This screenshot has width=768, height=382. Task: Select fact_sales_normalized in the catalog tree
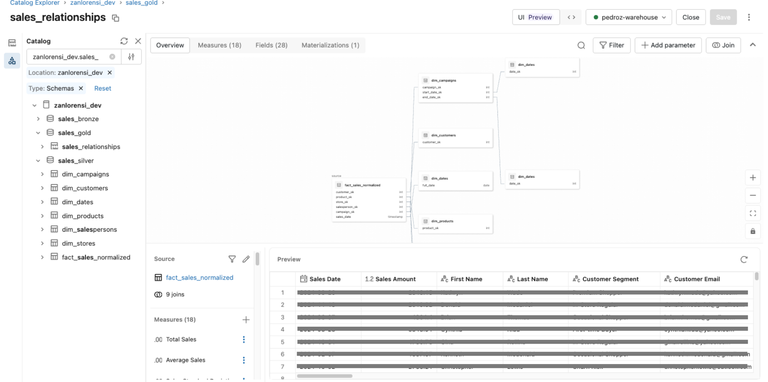tap(96, 257)
